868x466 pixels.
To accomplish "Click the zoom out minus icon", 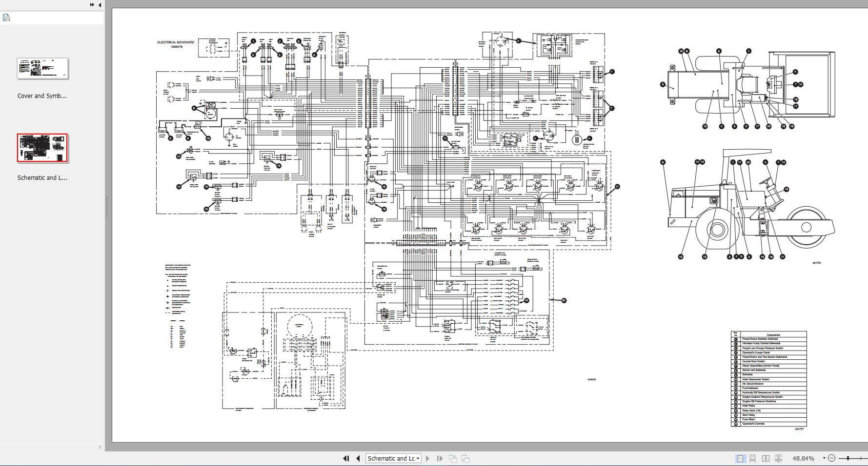I will [832, 458].
